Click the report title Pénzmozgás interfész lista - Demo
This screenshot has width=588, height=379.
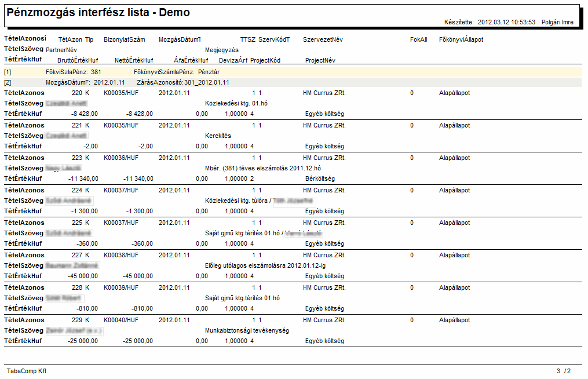[98, 12]
